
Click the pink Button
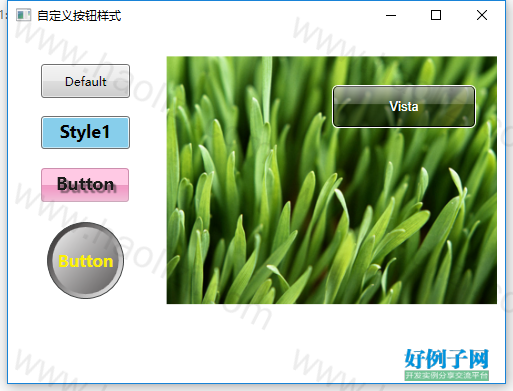click(x=85, y=185)
